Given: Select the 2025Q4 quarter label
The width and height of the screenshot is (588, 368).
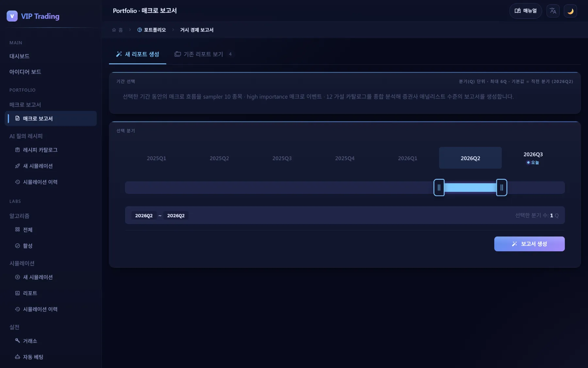Looking at the screenshot, I should coord(345,158).
